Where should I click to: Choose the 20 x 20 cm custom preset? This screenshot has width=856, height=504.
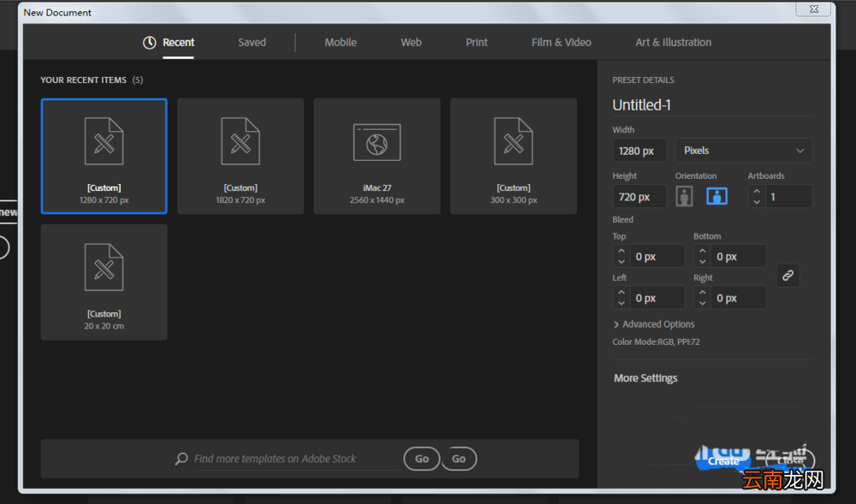pyautogui.click(x=104, y=282)
